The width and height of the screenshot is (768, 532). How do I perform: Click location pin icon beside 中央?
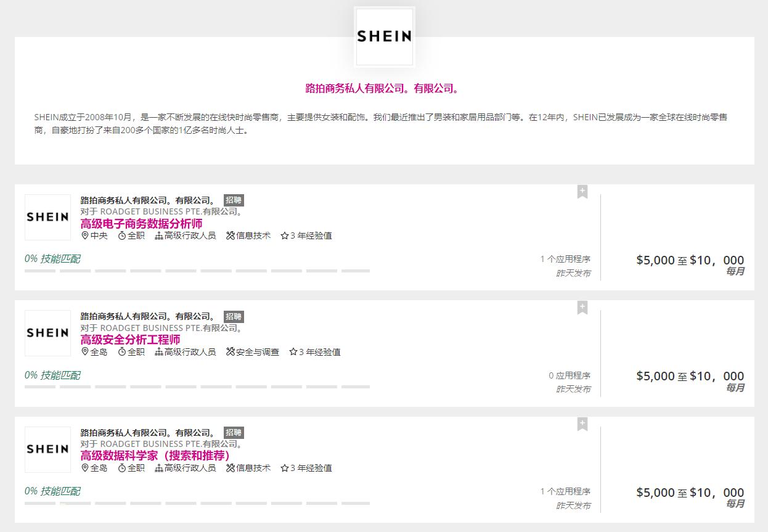click(85, 235)
